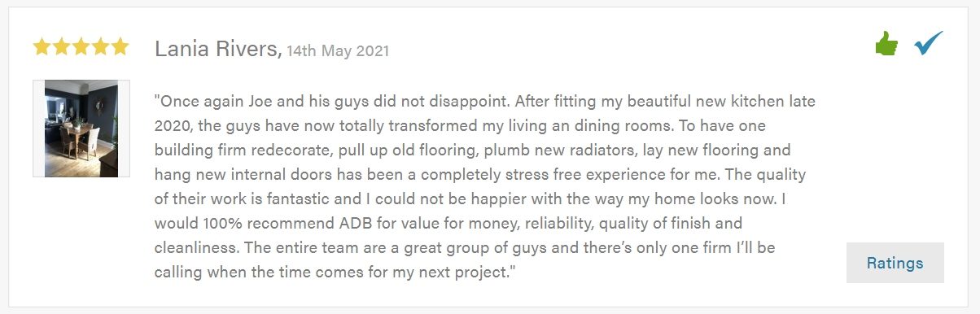Select the second yellow rating star
The height and width of the screenshot is (314, 980).
point(61,46)
